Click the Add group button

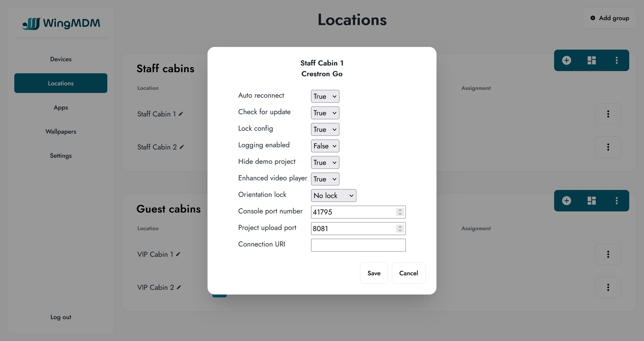click(x=610, y=18)
